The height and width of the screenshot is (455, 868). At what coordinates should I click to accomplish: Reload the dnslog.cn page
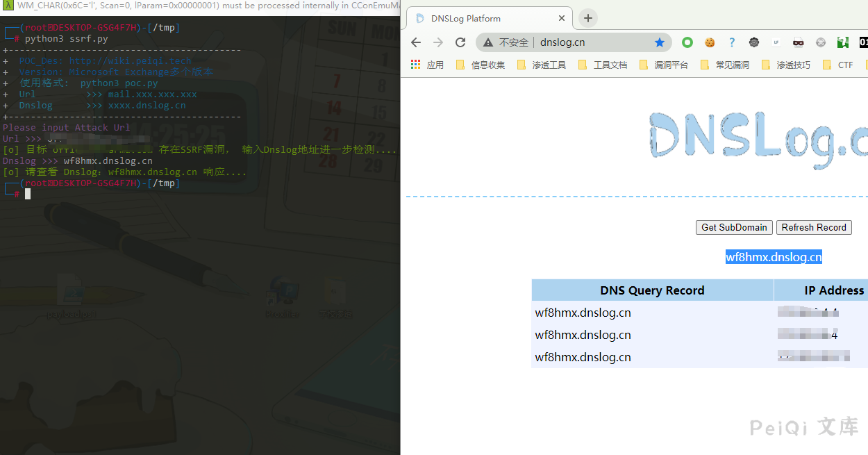[x=460, y=42]
